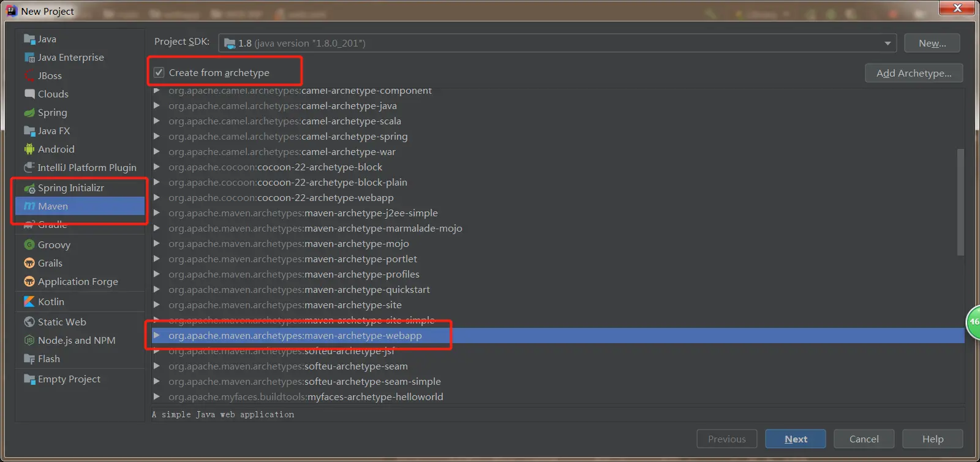Select Gradle project type
The height and width of the screenshot is (462, 980).
click(80, 225)
